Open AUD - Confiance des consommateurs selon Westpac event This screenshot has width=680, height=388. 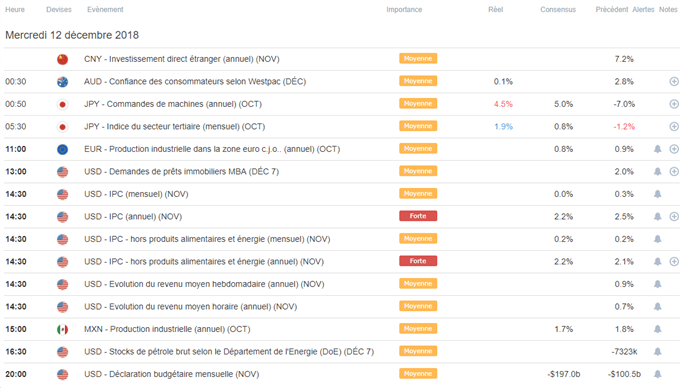195,82
